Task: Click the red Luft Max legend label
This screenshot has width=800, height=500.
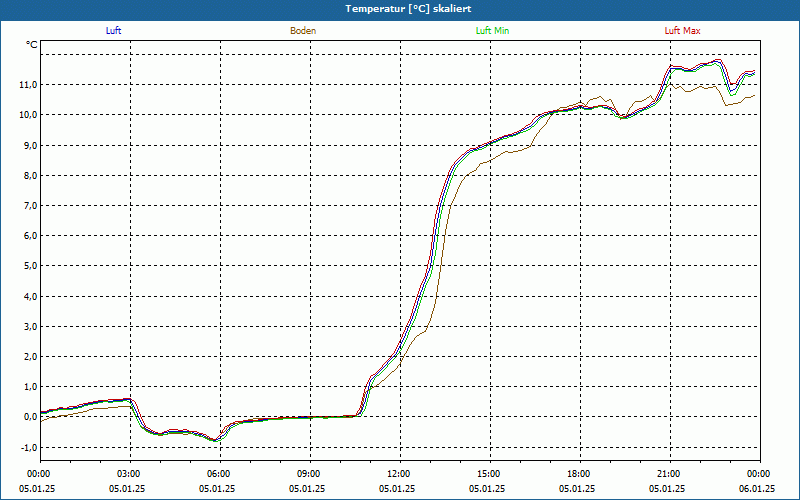Action: click(682, 31)
